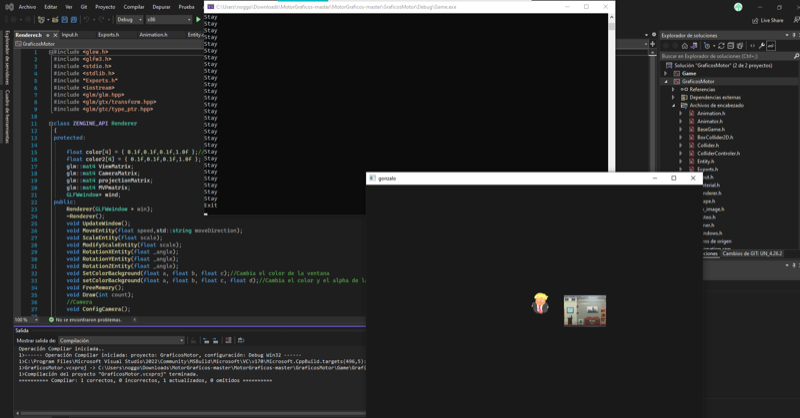Click the Live Share button

pyautogui.click(x=767, y=19)
